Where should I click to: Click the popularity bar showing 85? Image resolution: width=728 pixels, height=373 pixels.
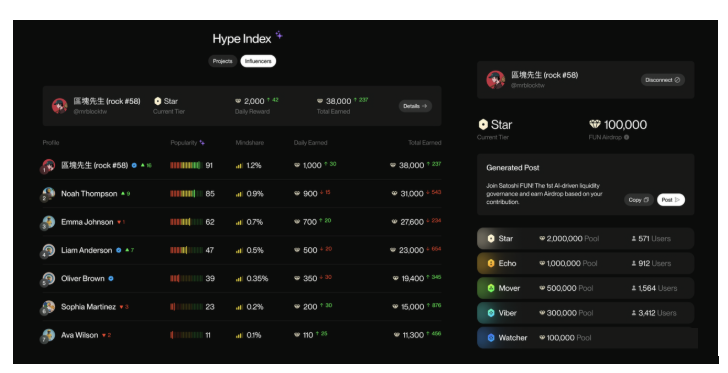(186, 194)
